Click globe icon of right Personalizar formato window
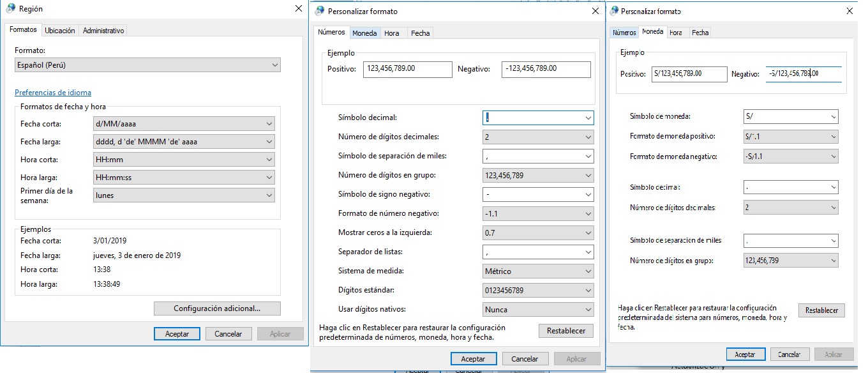This screenshot has width=868, height=373. coord(614,11)
